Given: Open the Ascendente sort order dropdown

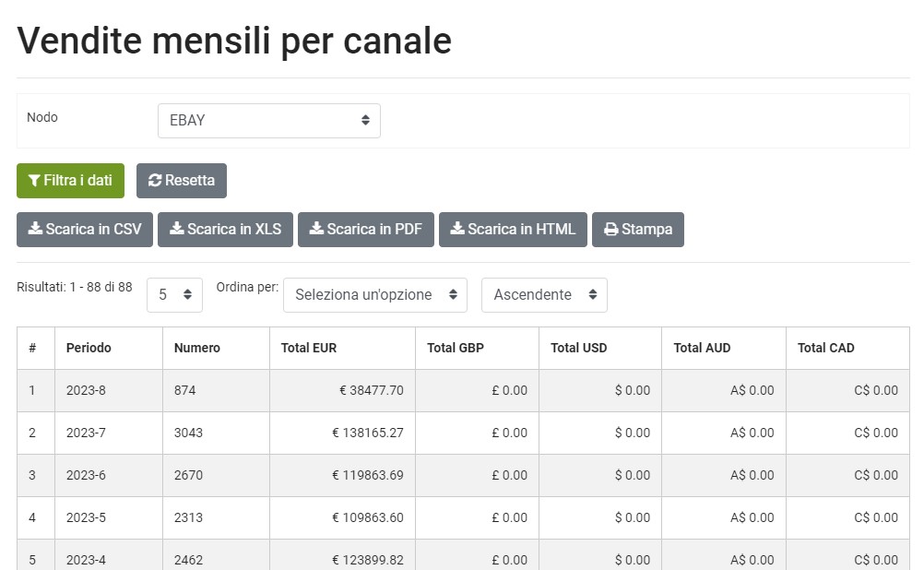Looking at the screenshot, I should [x=544, y=294].
